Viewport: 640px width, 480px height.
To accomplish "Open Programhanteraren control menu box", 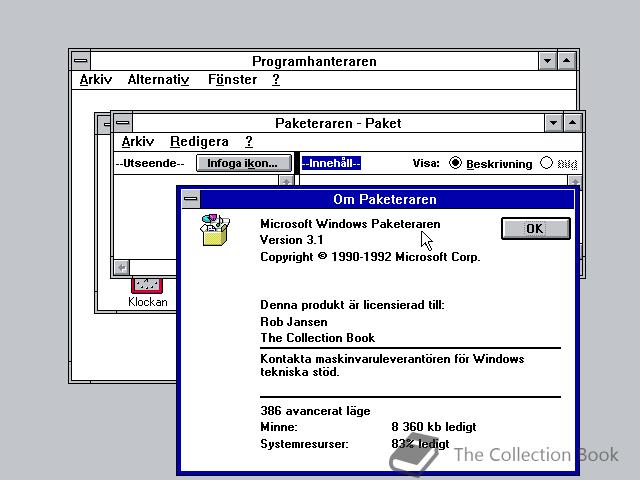I will [x=81, y=61].
